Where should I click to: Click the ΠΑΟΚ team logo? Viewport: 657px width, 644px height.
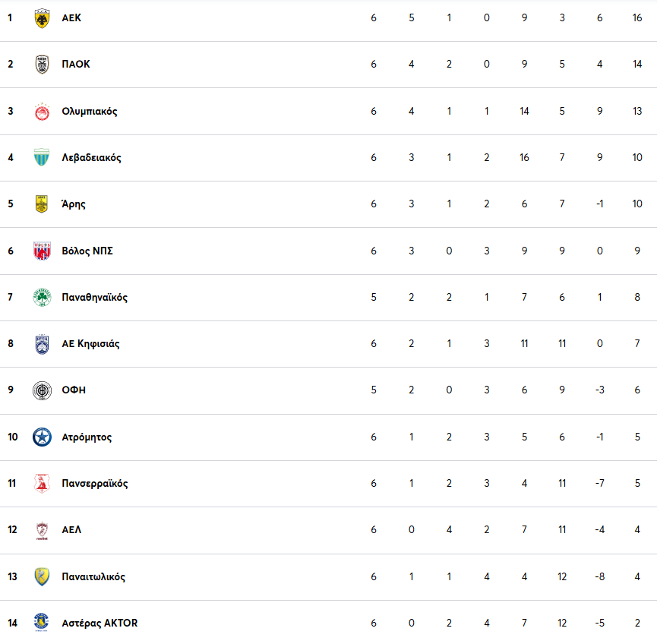[42, 65]
